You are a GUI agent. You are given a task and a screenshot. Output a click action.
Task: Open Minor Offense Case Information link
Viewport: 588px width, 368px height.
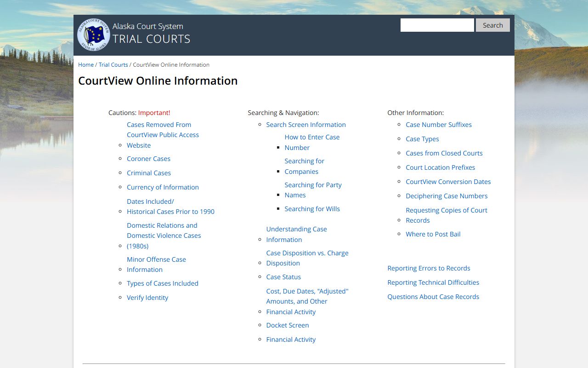click(x=156, y=264)
